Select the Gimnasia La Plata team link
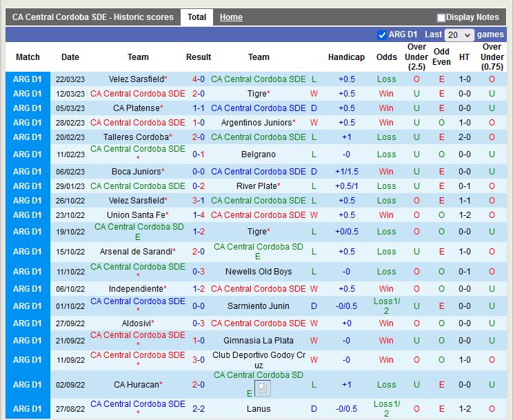The height and width of the screenshot is (420, 513). [259, 341]
